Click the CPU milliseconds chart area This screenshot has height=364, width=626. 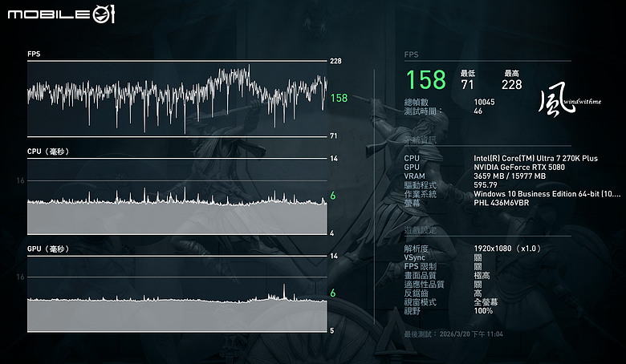coord(177,196)
